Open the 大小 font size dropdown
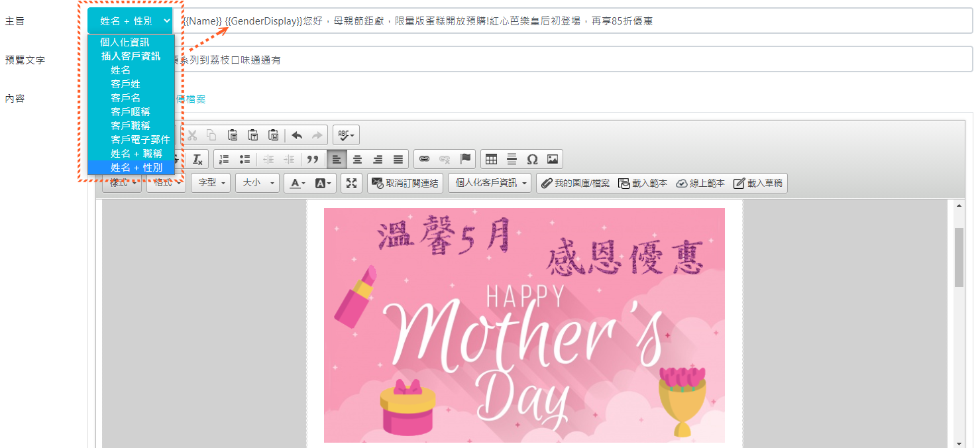 click(x=257, y=183)
